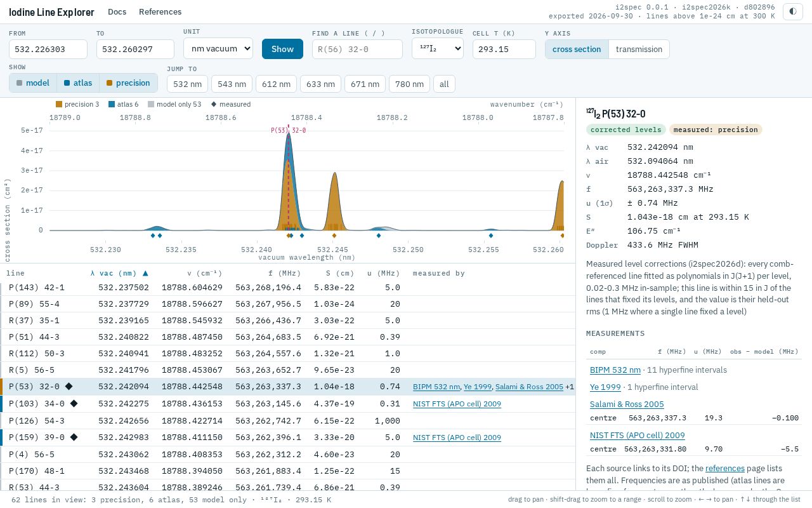
Task: Switch Y axis to cross section
Action: pos(577,49)
